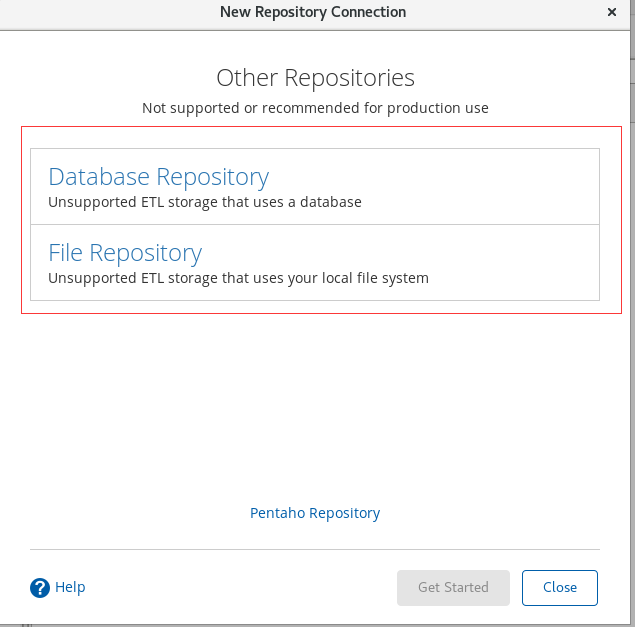
Task: Select the File Repository option
Action: point(315,263)
